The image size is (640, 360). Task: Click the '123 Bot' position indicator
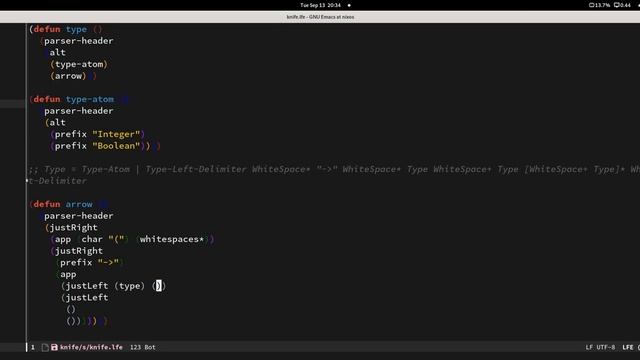[142, 347]
